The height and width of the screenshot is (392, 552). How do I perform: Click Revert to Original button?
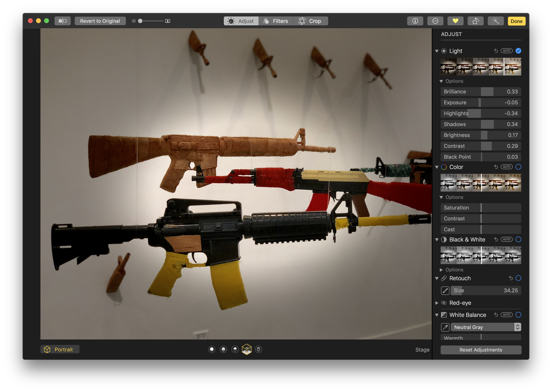pos(100,21)
